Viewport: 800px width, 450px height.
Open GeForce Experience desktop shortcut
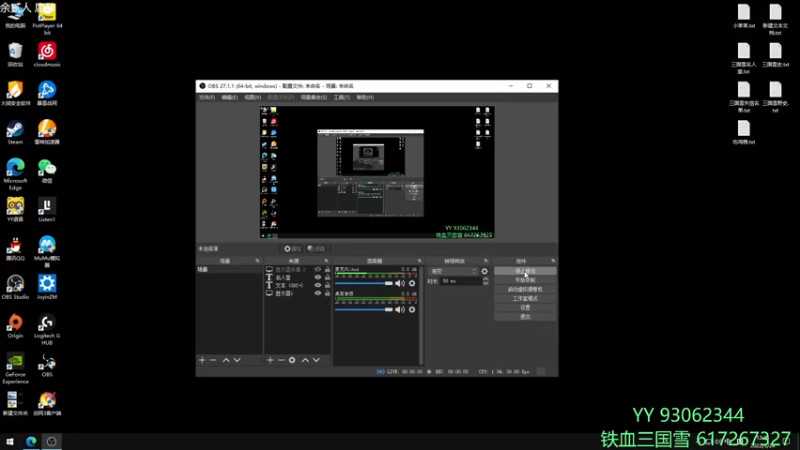pyautogui.click(x=15, y=369)
